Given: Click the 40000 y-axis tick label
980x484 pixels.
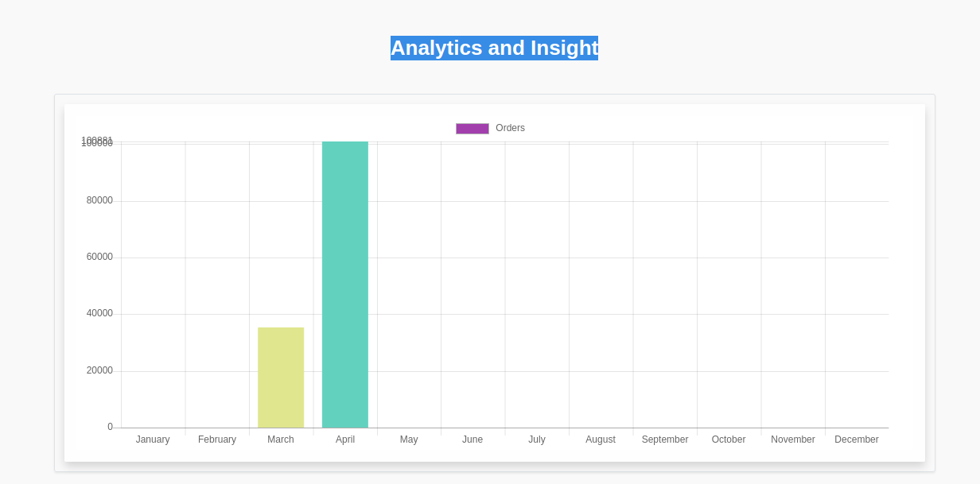Looking at the screenshot, I should coord(99,313).
